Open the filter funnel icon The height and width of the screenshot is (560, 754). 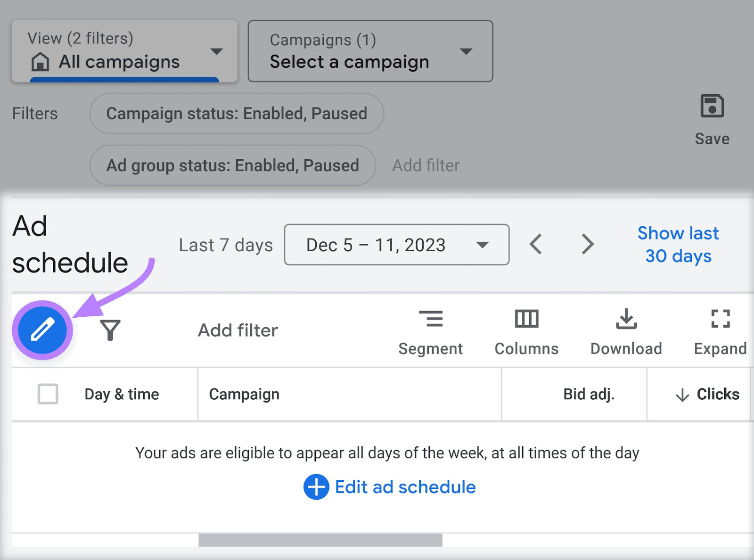tap(110, 330)
